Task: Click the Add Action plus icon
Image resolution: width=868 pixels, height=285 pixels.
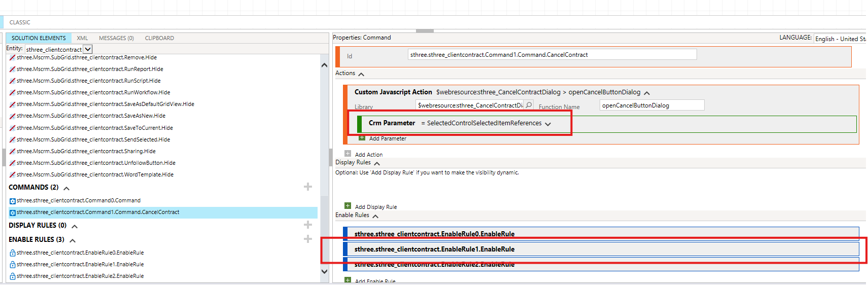Action: (348, 154)
